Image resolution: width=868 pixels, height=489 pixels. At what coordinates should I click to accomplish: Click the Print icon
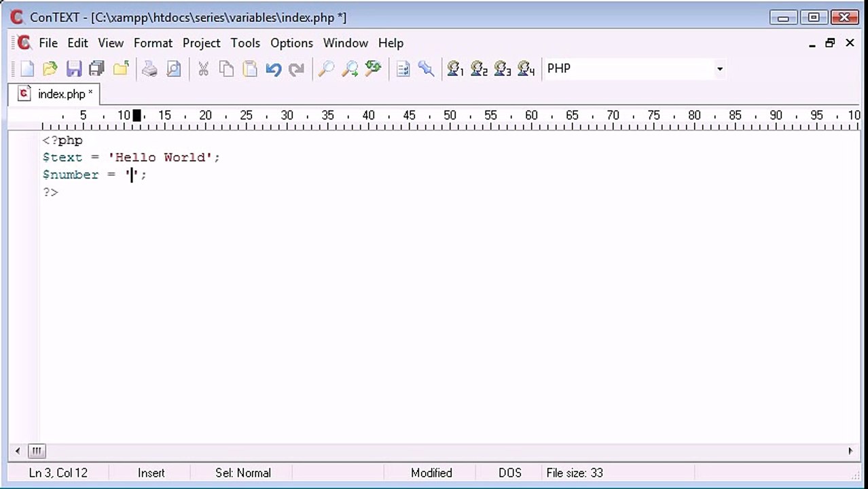click(x=149, y=69)
